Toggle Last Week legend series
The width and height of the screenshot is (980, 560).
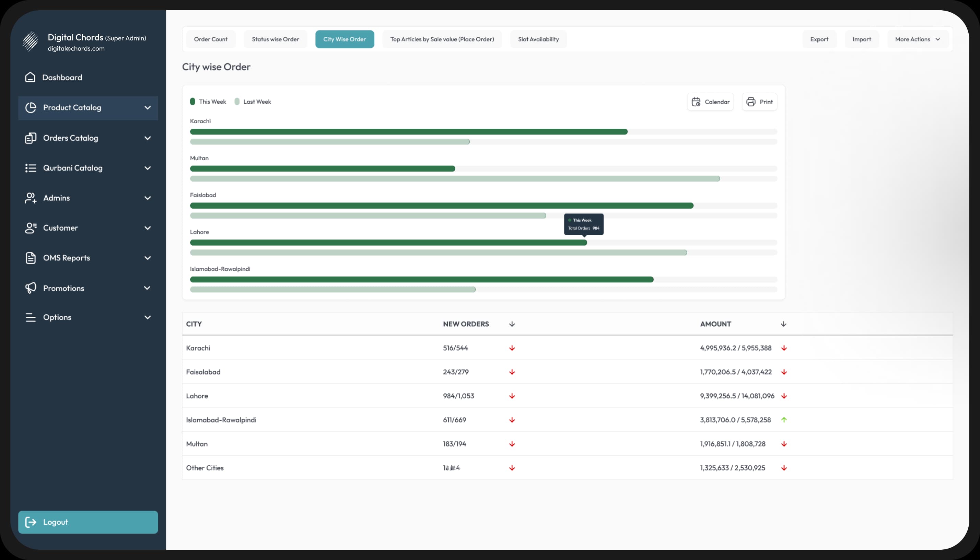[x=253, y=102]
